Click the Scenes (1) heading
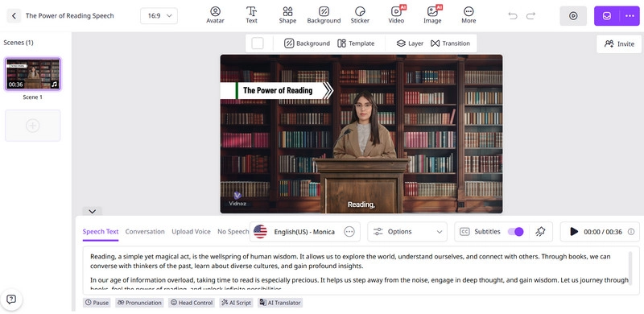This screenshot has width=644, height=314. pos(19,43)
